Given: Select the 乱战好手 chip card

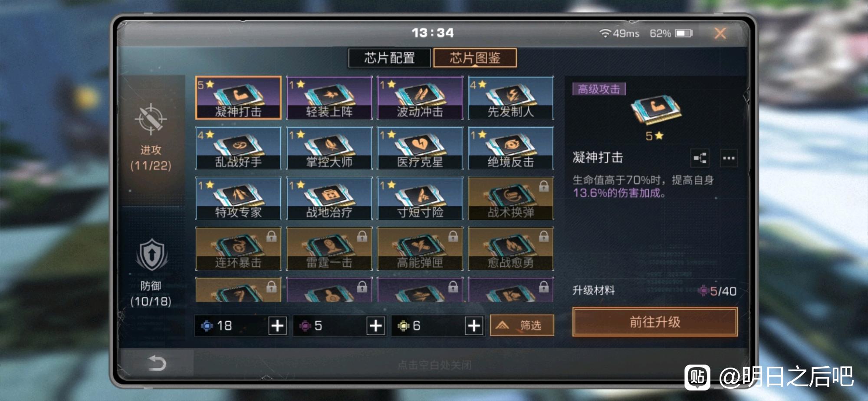Looking at the screenshot, I should click(x=238, y=148).
